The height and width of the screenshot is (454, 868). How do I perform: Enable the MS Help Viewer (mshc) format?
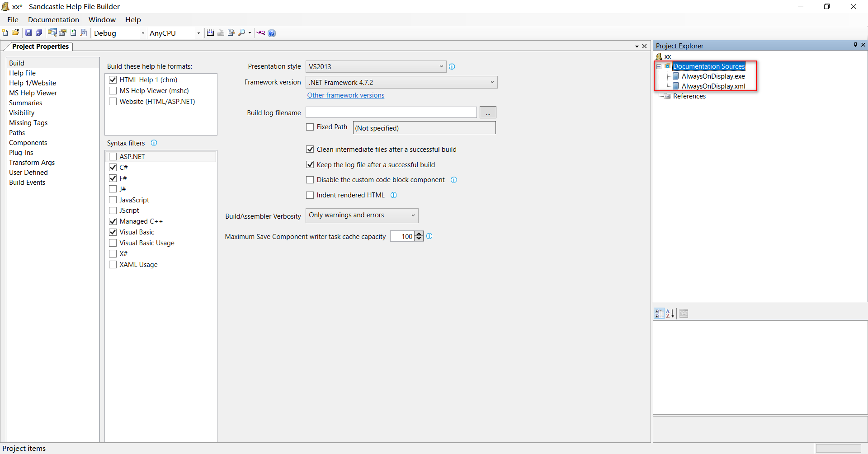[113, 91]
